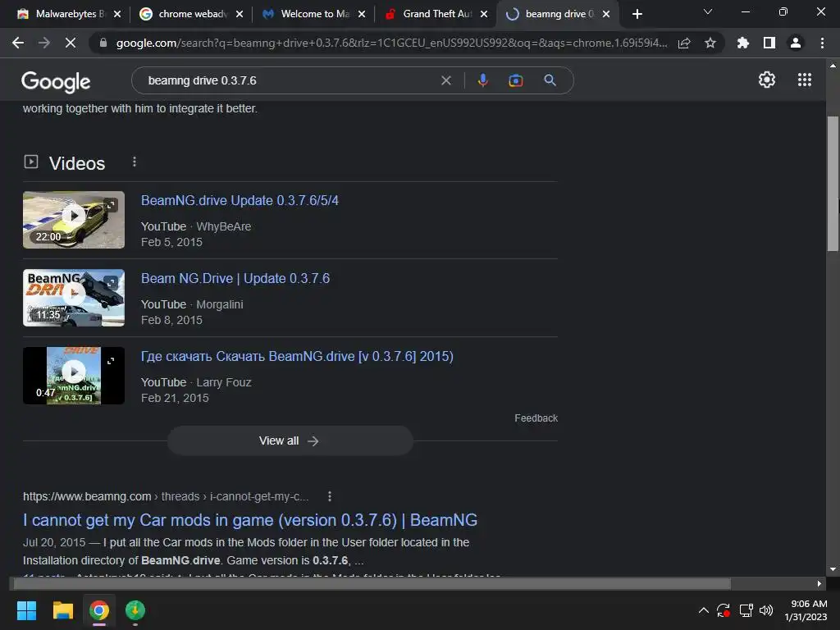Screen dimensions: 840x630
Task: Open the Где скачать BeamNG.drive video link
Action: [297, 356]
